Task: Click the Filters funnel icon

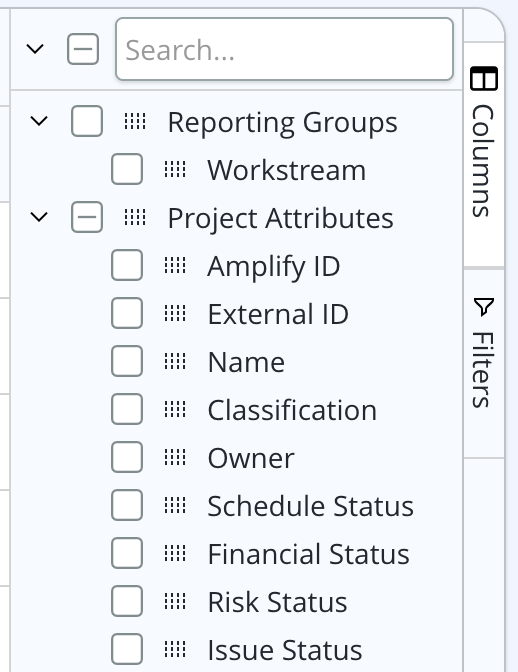Action: 484,307
